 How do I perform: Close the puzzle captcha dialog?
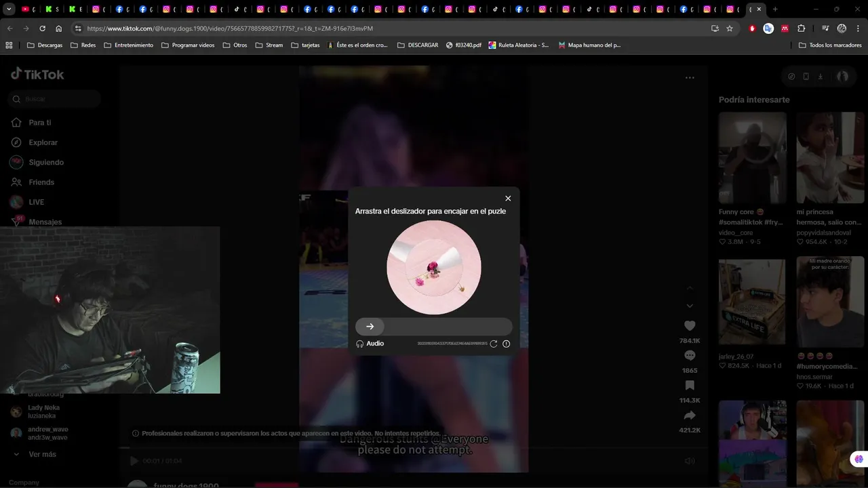pyautogui.click(x=508, y=199)
